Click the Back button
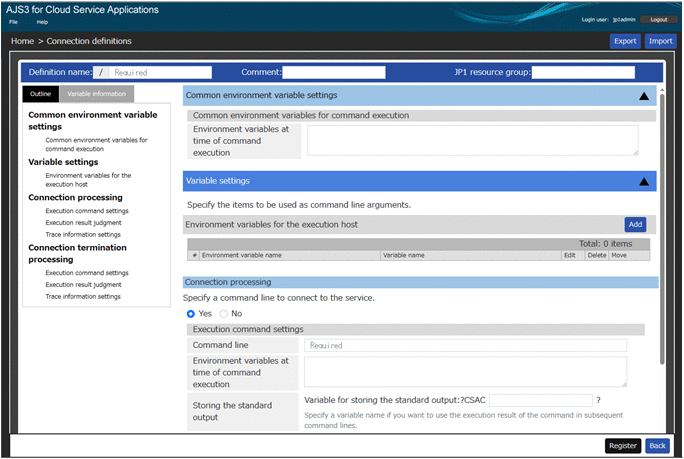The image size is (684, 459). [657, 446]
